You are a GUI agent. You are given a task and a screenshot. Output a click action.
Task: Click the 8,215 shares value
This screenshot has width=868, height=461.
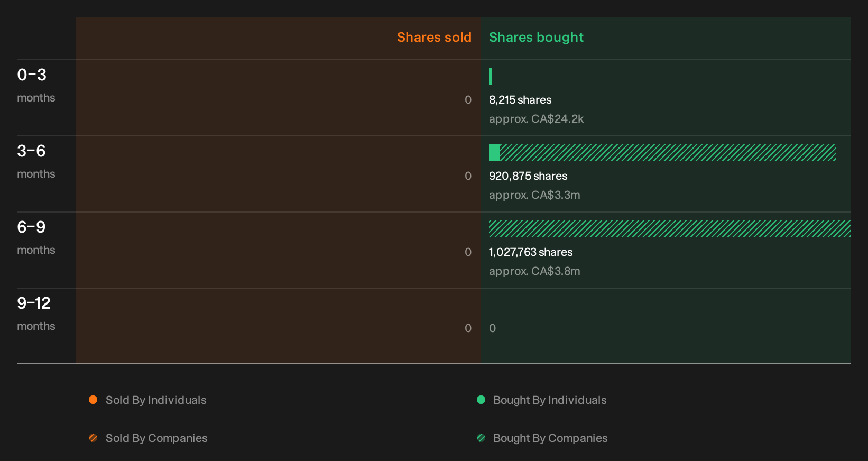coord(520,100)
